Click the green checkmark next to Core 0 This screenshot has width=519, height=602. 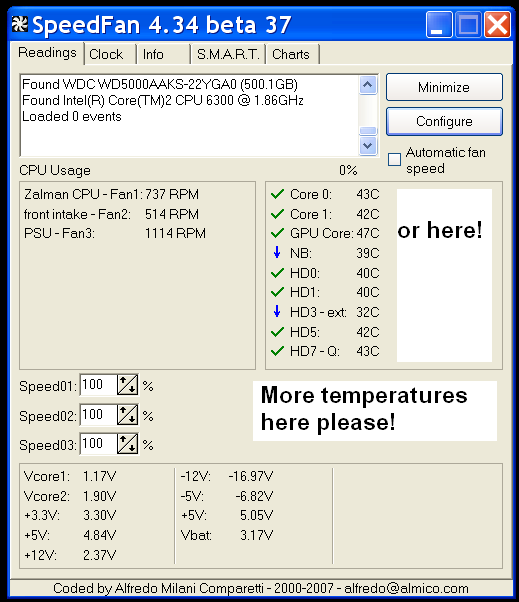click(x=277, y=194)
